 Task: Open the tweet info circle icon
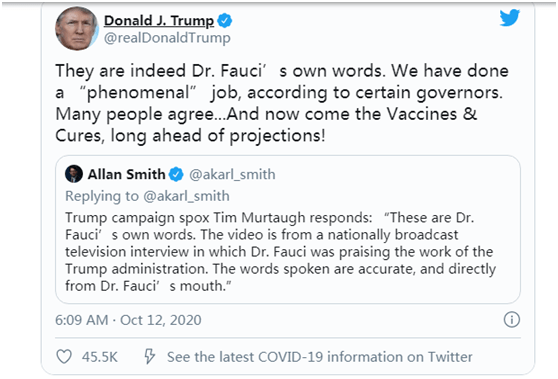click(512, 320)
